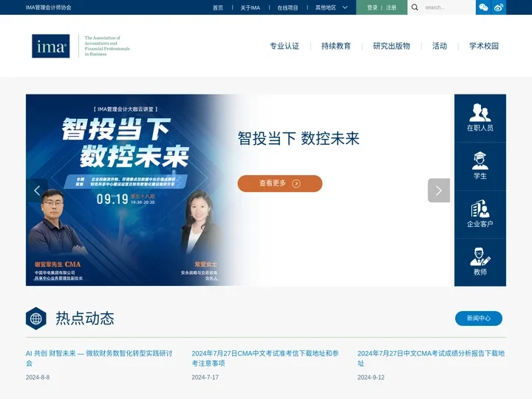The image size is (532, 399).
Task: Open the 学术校园 menu
Action: coord(484,46)
